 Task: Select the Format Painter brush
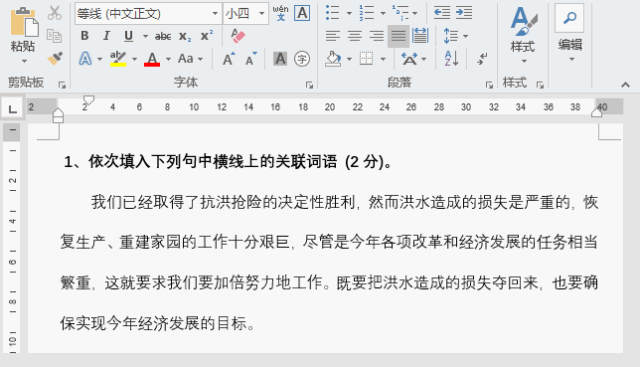[54, 58]
